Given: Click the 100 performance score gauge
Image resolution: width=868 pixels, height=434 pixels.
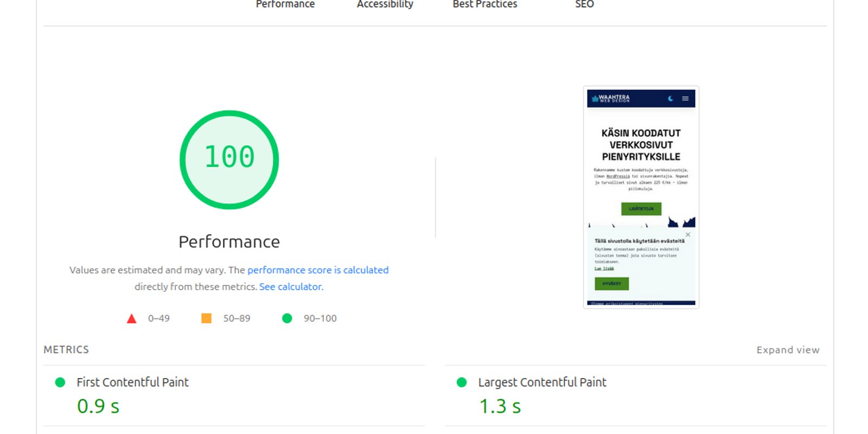Looking at the screenshot, I should [229, 159].
